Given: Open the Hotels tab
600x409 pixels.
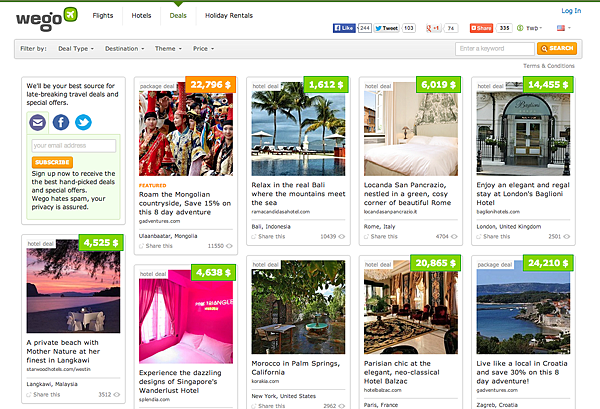Looking at the screenshot, I should coord(141,16).
